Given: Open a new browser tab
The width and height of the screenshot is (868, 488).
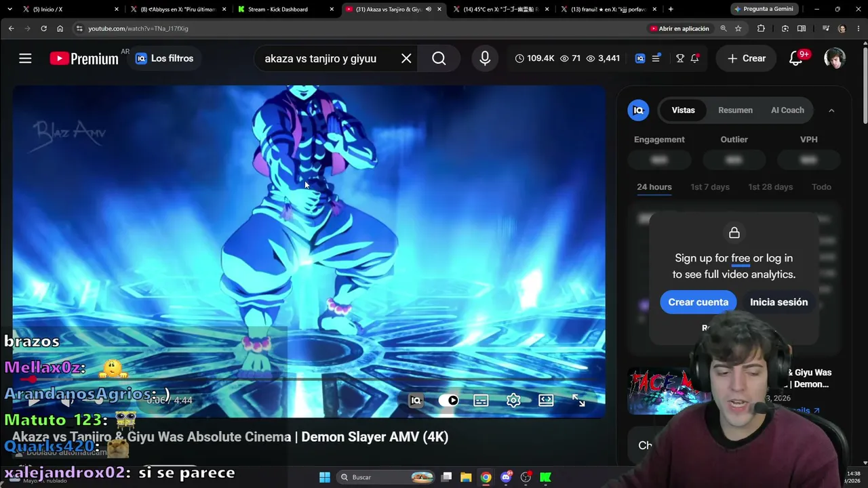Looking at the screenshot, I should point(671,9).
